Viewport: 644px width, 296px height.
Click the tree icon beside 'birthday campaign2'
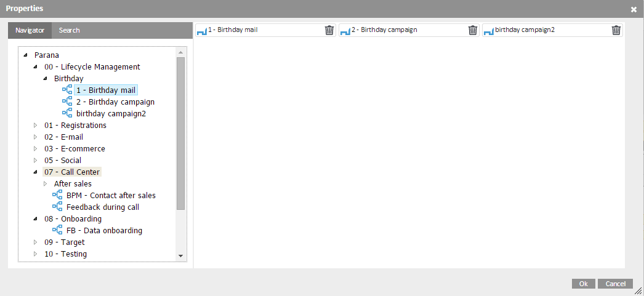point(67,113)
